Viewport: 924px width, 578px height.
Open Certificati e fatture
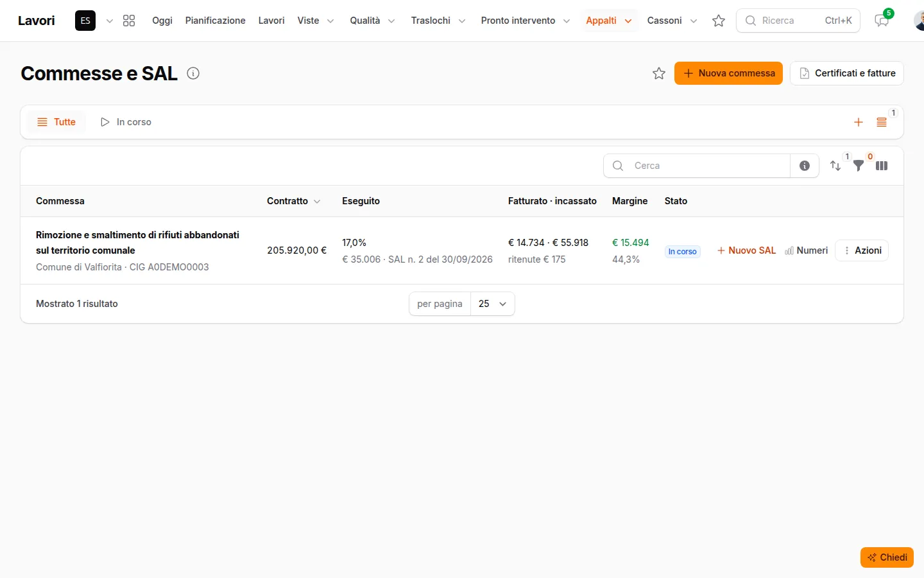847,73
